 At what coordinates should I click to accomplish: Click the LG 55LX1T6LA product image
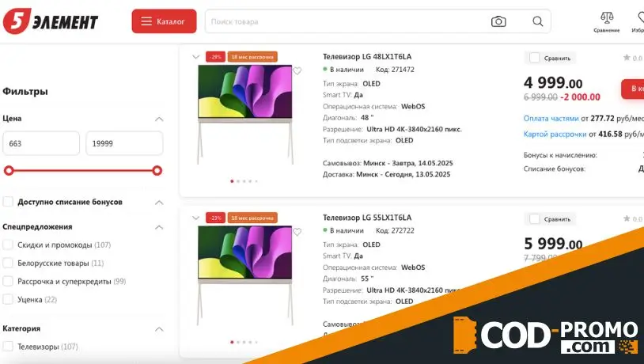click(x=245, y=275)
